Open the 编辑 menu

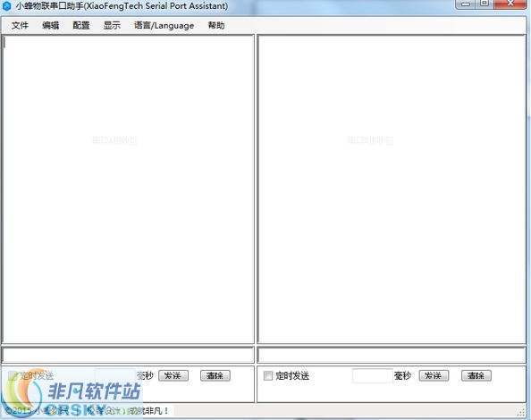[x=50, y=25]
